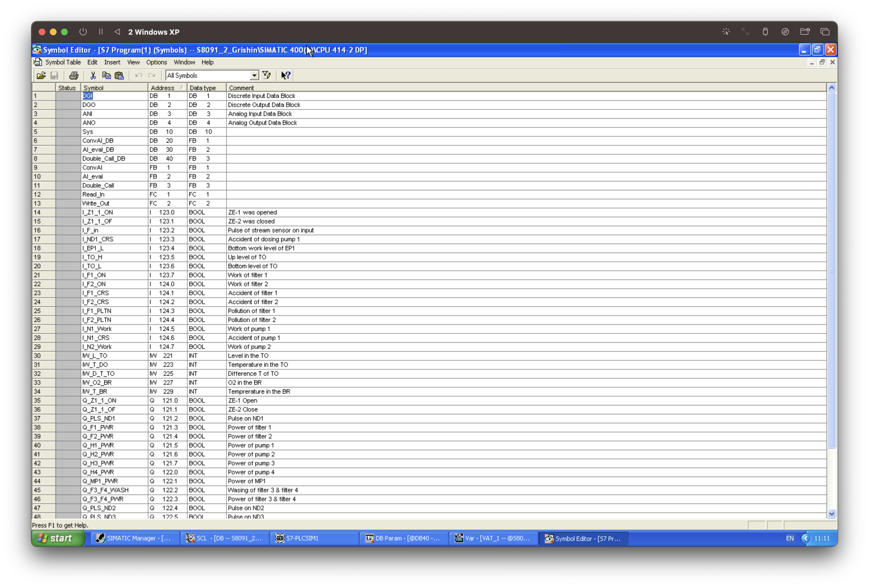This screenshot has height=588, width=869.
Task: Click the Symbol Editor title bar icon
Action: coord(37,50)
